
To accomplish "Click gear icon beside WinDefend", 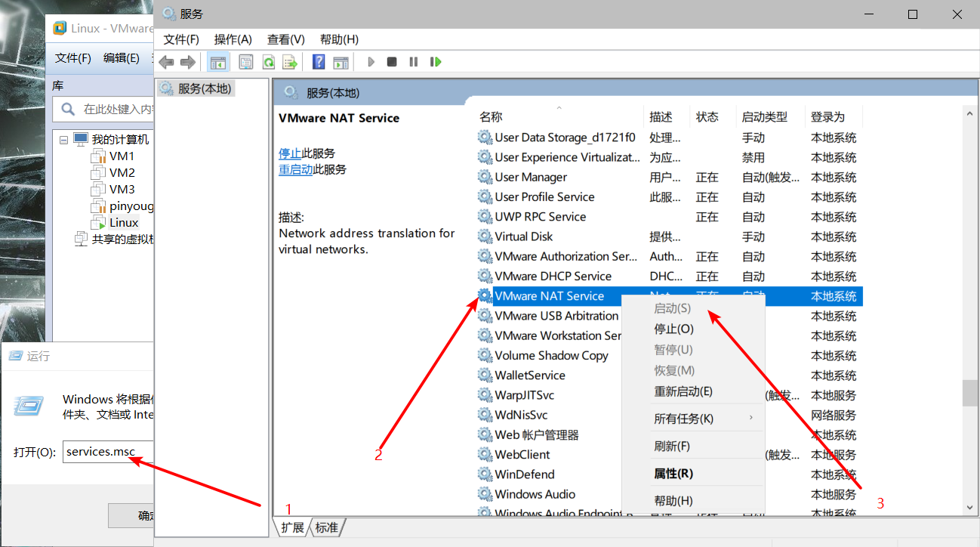I will tap(485, 474).
